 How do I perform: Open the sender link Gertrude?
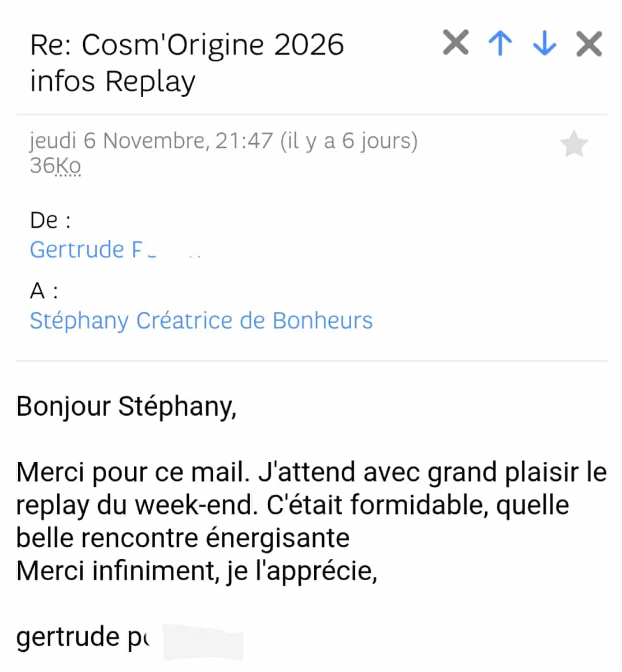pyautogui.click(x=86, y=249)
